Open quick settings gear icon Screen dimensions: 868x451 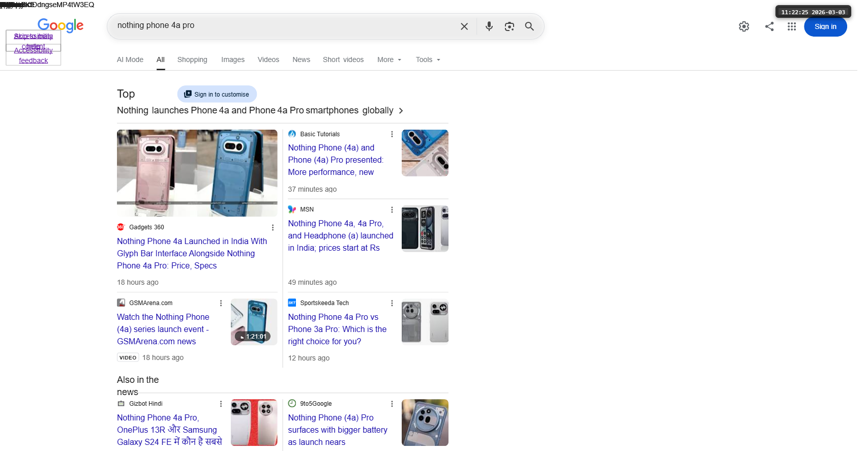(x=744, y=26)
